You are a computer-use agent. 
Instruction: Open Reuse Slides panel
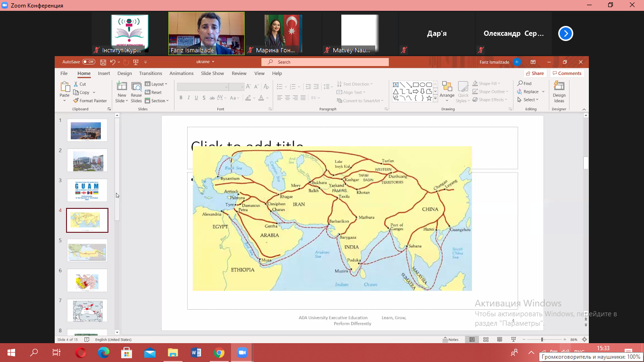click(x=136, y=87)
